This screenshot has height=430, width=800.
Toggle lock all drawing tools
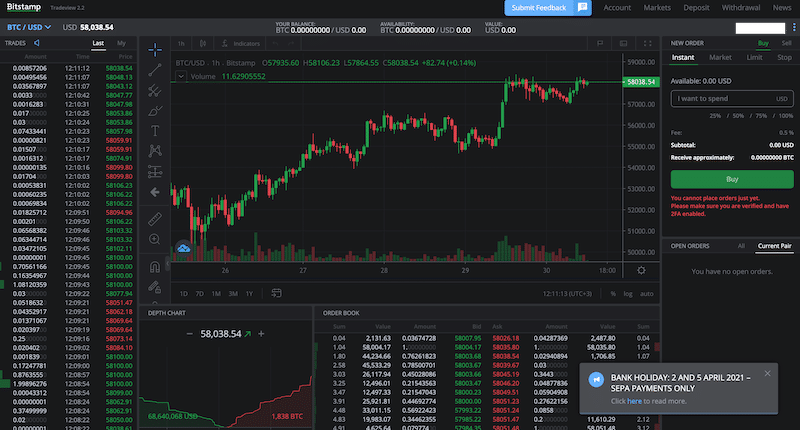pos(155,287)
